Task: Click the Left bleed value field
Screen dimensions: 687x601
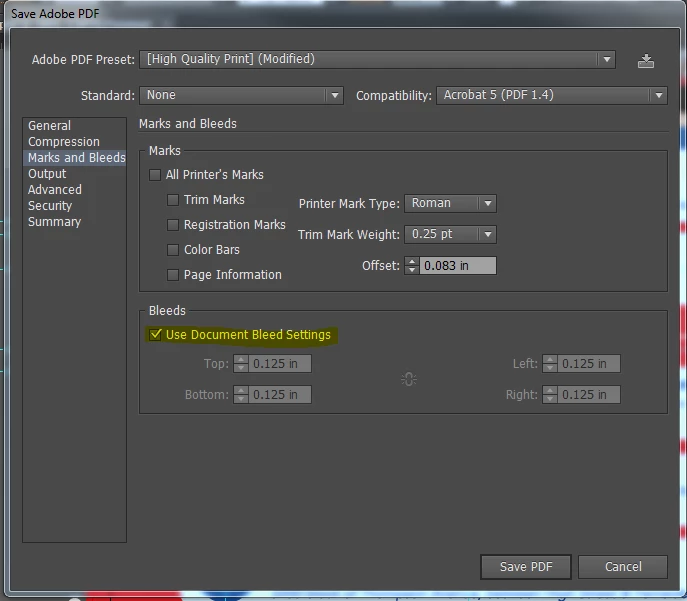Action: (589, 364)
